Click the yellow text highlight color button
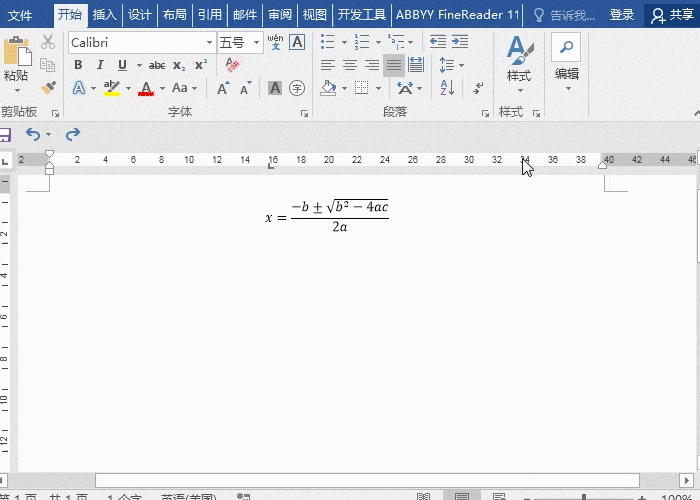 pos(112,88)
